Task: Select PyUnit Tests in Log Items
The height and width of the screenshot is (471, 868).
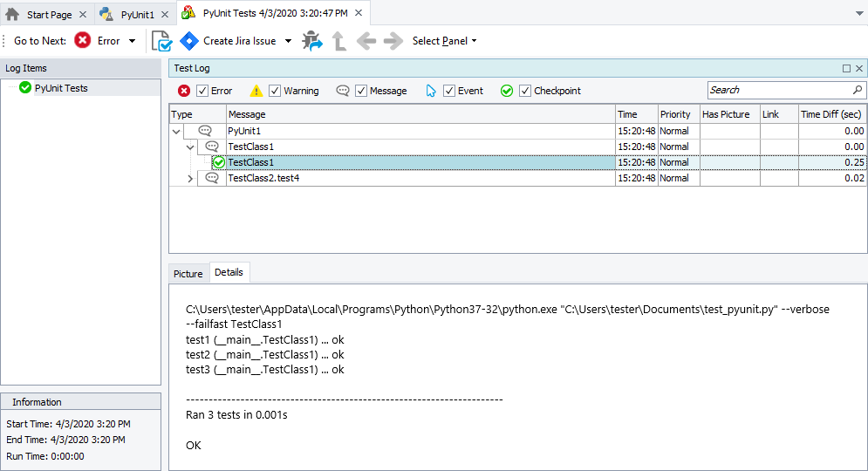Action: [x=61, y=88]
